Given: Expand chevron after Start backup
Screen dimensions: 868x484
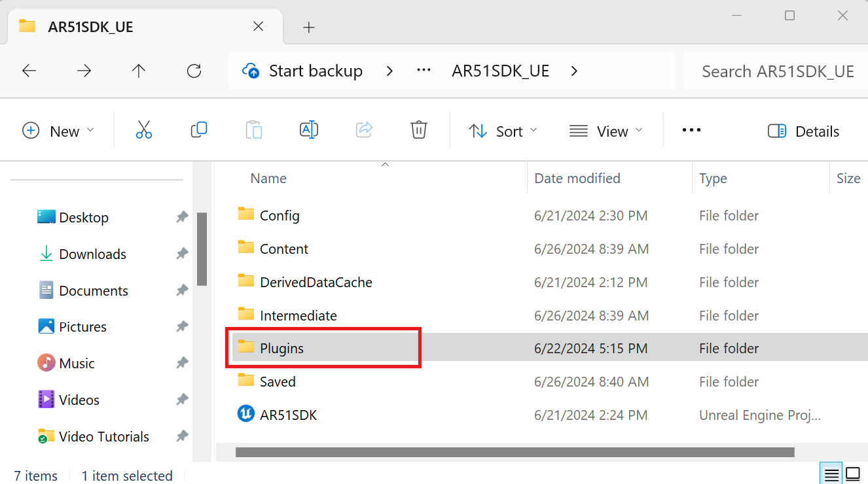Looking at the screenshot, I should pos(389,71).
